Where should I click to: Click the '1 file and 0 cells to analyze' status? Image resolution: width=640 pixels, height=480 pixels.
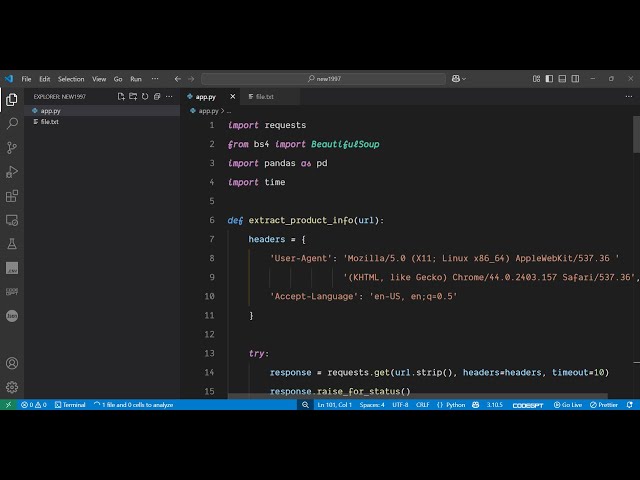tap(133, 405)
